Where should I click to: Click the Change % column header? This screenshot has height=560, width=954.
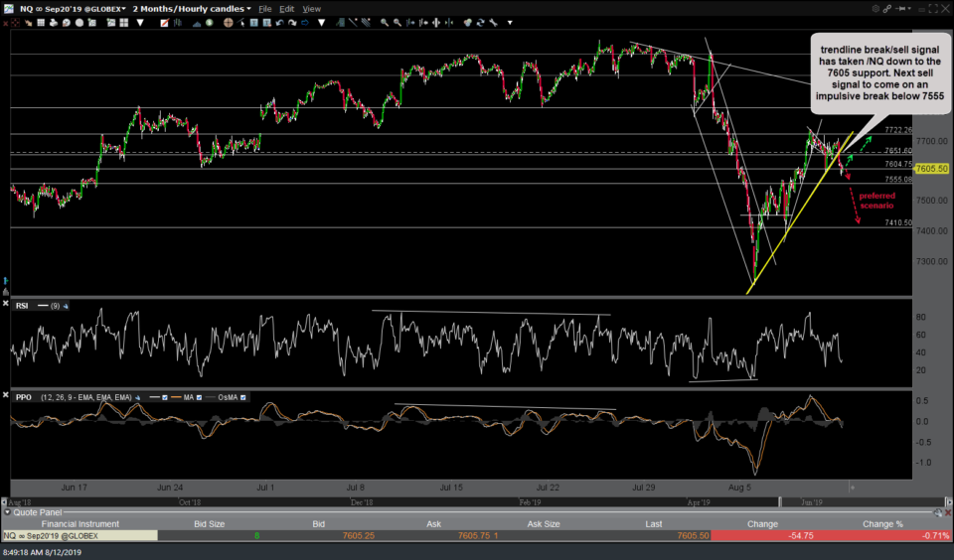click(x=882, y=523)
